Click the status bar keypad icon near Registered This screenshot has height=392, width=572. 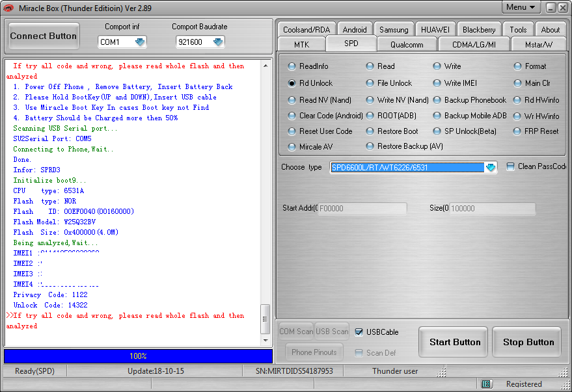(x=486, y=384)
